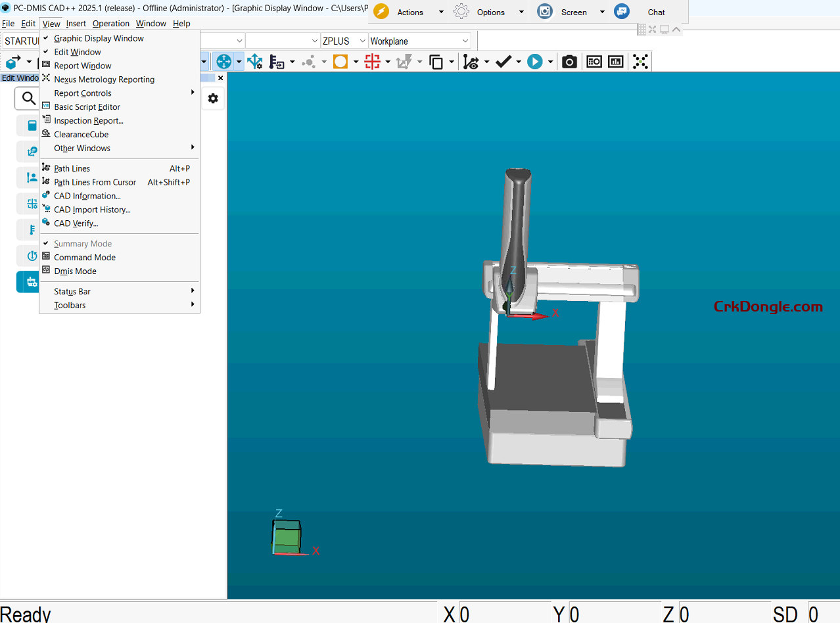Screen dimensions: 840x623
Task: Click the camera screenshot capture icon
Action: (569, 61)
